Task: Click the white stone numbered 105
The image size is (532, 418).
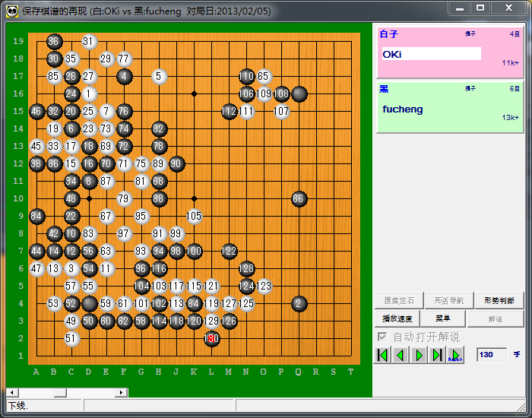Action: click(194, 216)
